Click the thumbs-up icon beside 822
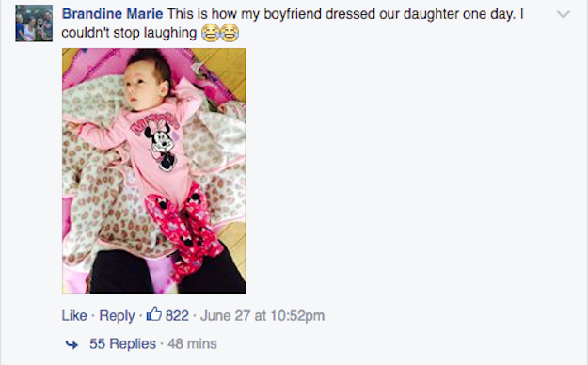 (153, 314)
